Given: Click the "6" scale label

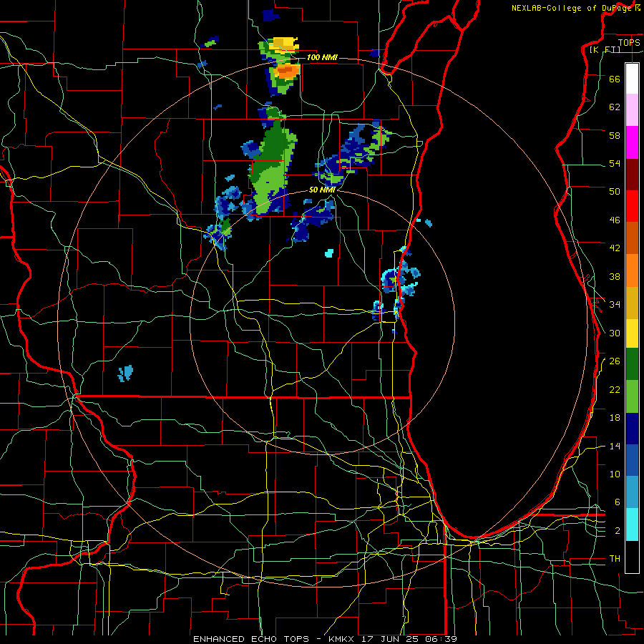Looking at the screenshot, I should (618, 502).
